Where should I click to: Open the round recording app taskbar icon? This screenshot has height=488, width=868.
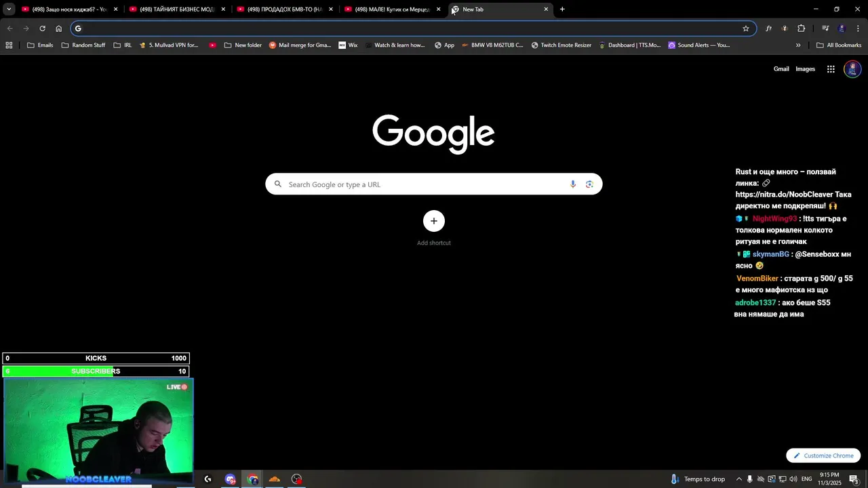(297, 479)
